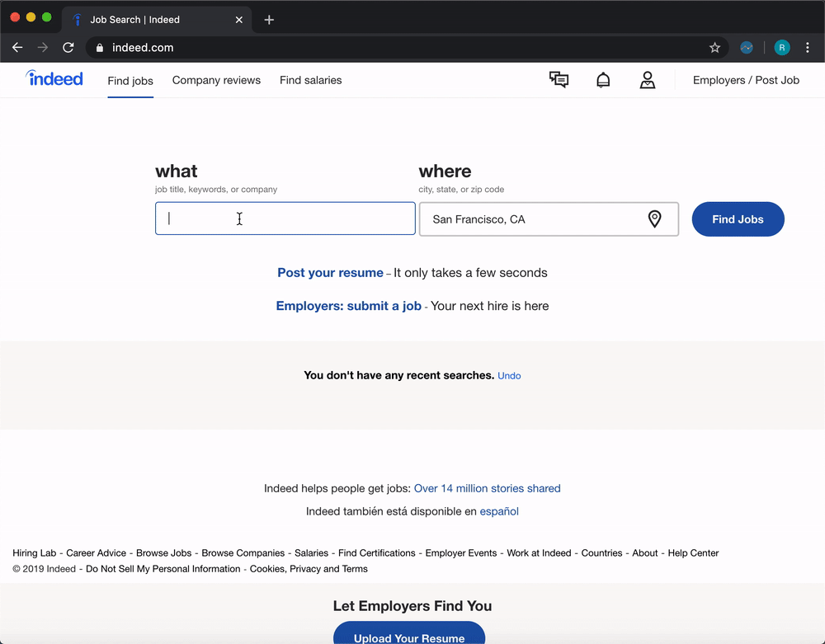
Task: Open Browse Companies footer link
Action: tap(243, 553)
